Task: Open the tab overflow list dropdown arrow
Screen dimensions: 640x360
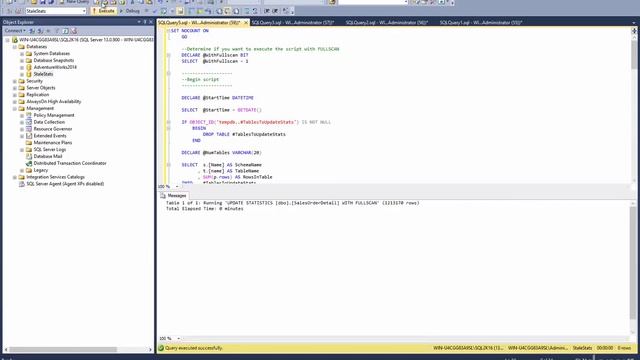Action: pos(634,23)
